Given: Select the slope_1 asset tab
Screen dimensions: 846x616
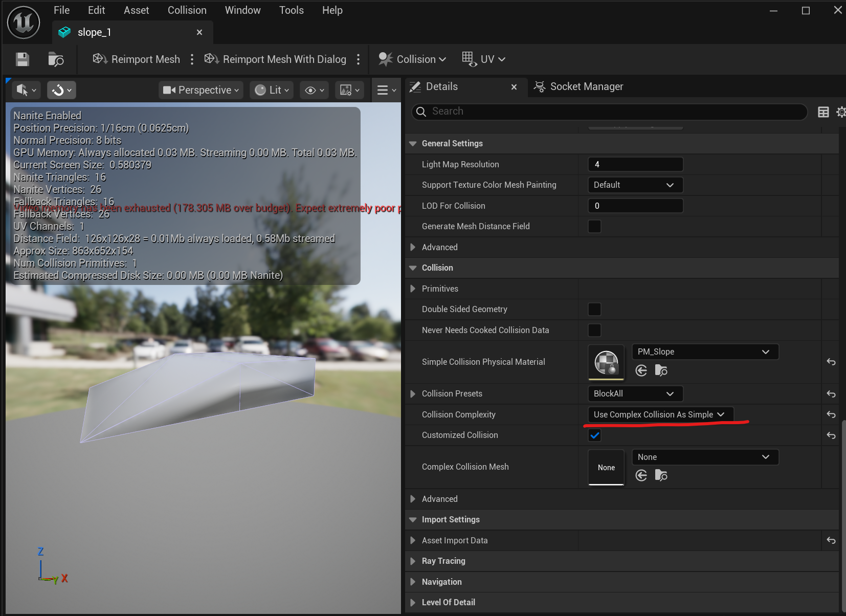Looking at the screenshot, I should pyautogui.click(x=132, y=32).
